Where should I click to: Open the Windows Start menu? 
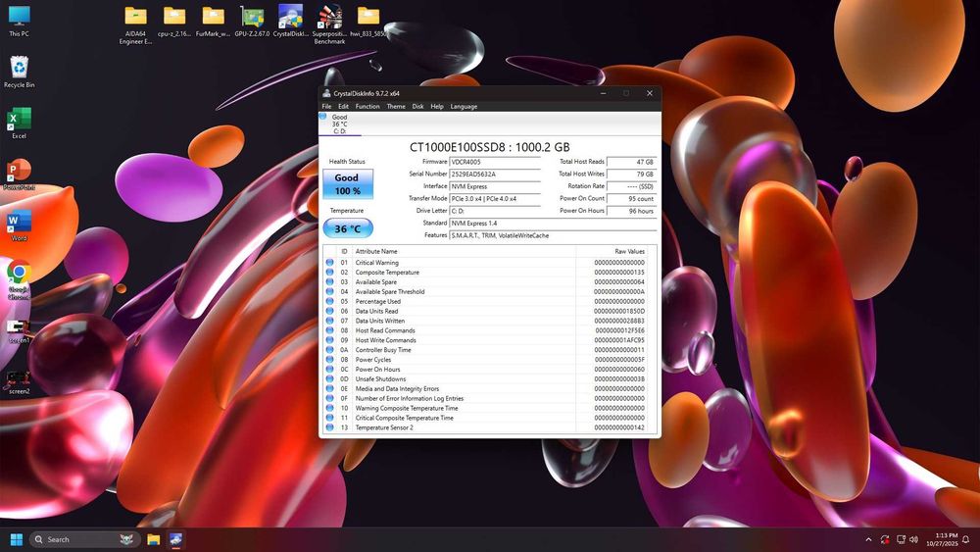coord(17,539)
